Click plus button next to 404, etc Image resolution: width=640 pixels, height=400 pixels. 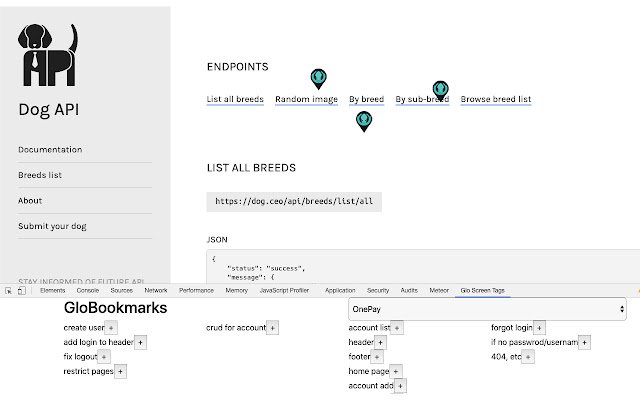pyautogui.click(x=528, y=357)
